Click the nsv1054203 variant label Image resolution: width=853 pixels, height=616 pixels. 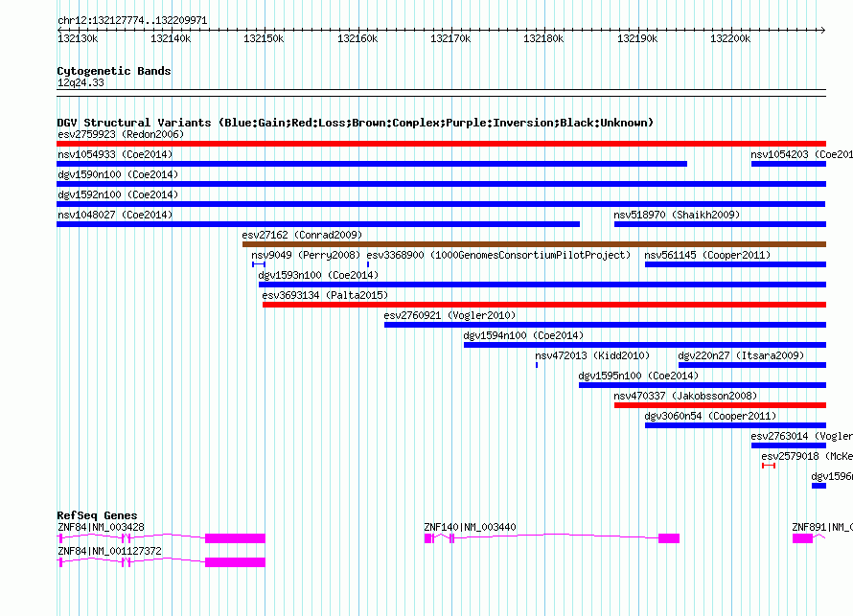point(802,154)
